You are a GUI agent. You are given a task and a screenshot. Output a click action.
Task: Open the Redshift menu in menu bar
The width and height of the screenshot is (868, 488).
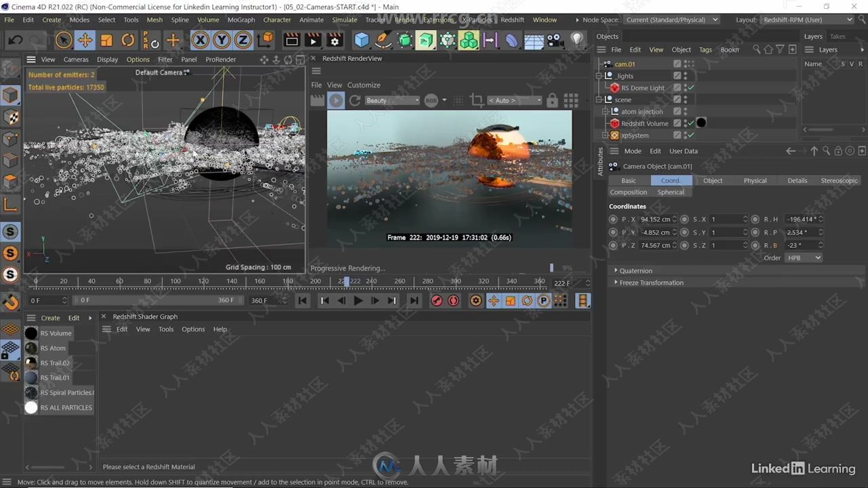tap(512, 20)
